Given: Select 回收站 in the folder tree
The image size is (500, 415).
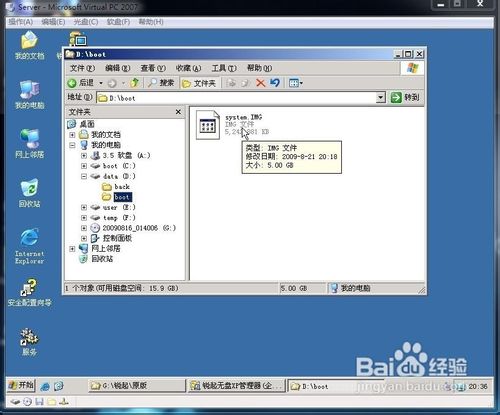Looking at the screenshot, I should point(102,259).
